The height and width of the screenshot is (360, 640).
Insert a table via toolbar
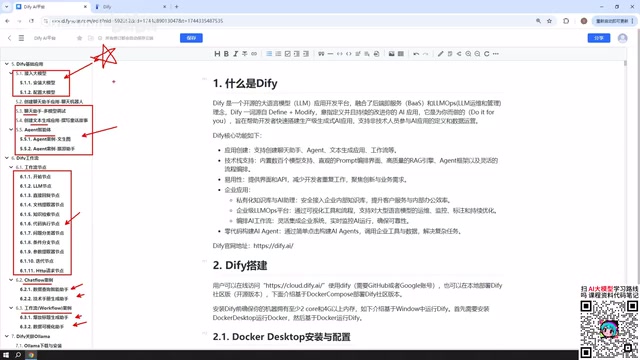click(x=401, y=54)
